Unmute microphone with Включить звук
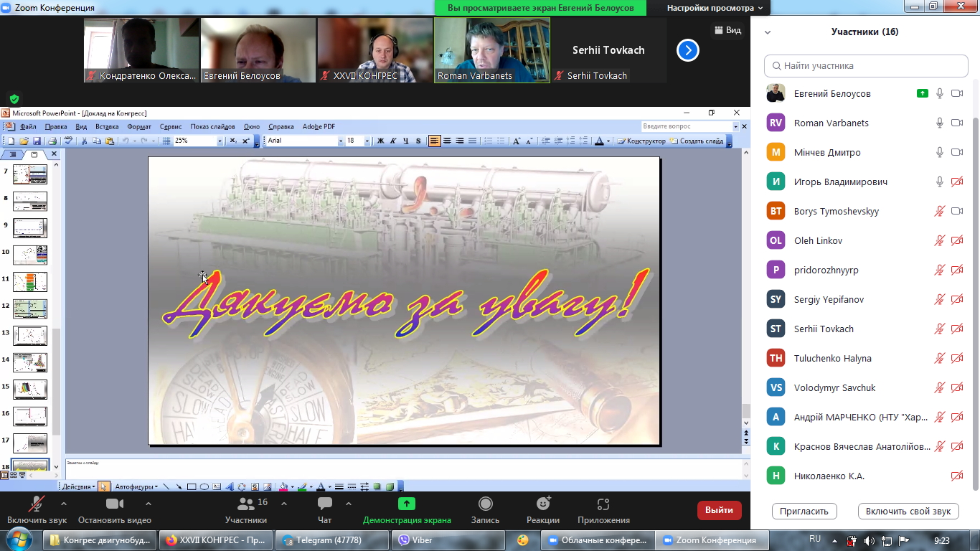The width and height of the screenshot is (980, 551). [x=37, y=509]
